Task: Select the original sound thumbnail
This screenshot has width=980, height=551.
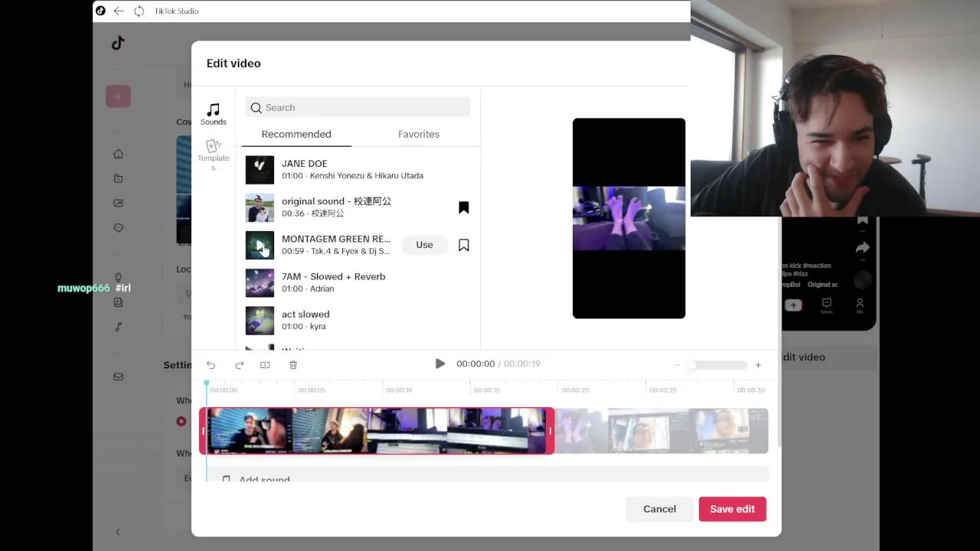Action: pos(260,207)
